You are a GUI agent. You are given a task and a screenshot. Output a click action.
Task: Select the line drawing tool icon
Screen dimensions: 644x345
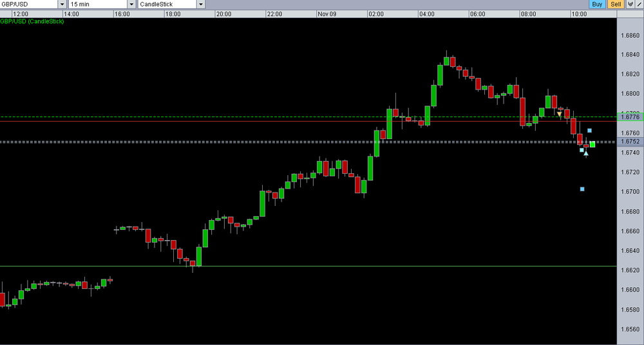[639, 4]
